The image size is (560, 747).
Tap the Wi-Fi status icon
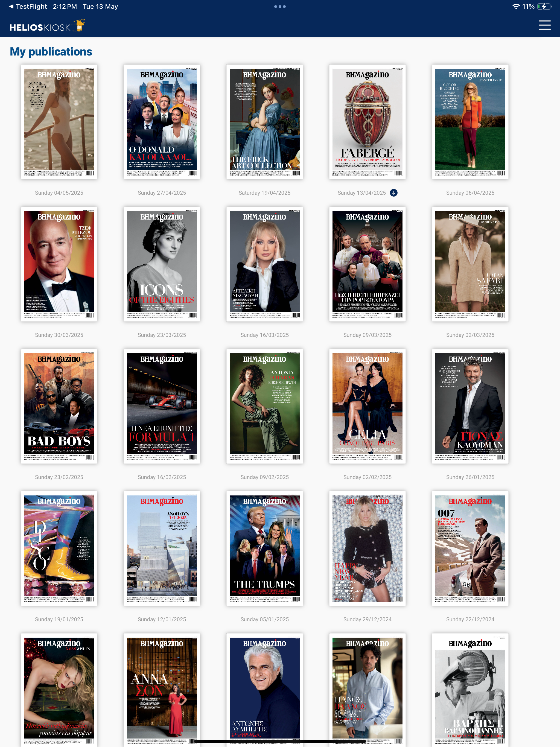click(516, 6)
